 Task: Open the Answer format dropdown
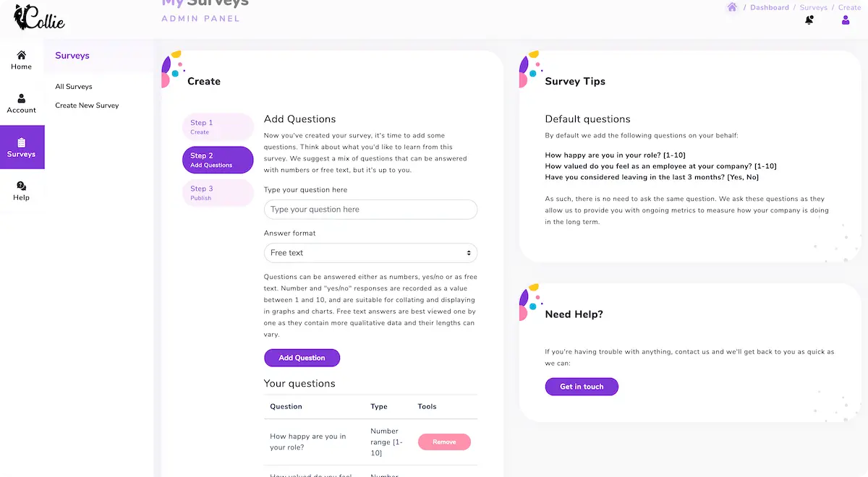point(370,253)
